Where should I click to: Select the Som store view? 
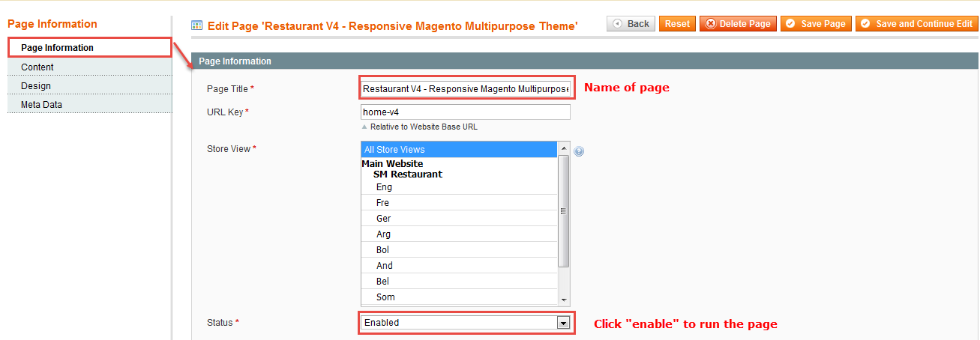pyautogui.click(x=460, y=297)
